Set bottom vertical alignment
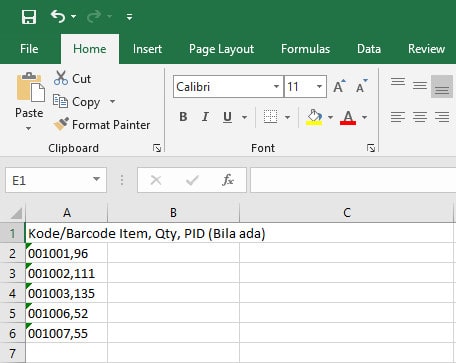The height and width of the screenshot is (363, 456). 442,86
